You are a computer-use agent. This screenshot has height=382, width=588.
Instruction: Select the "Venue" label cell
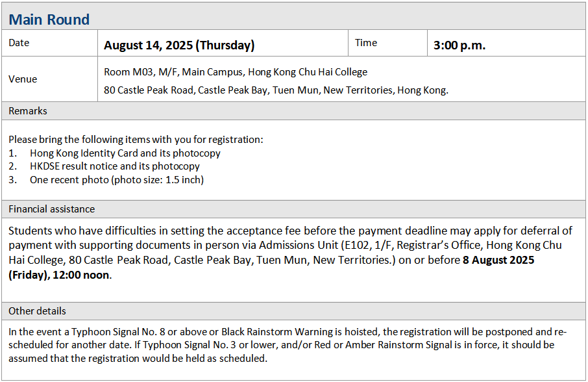23,79
